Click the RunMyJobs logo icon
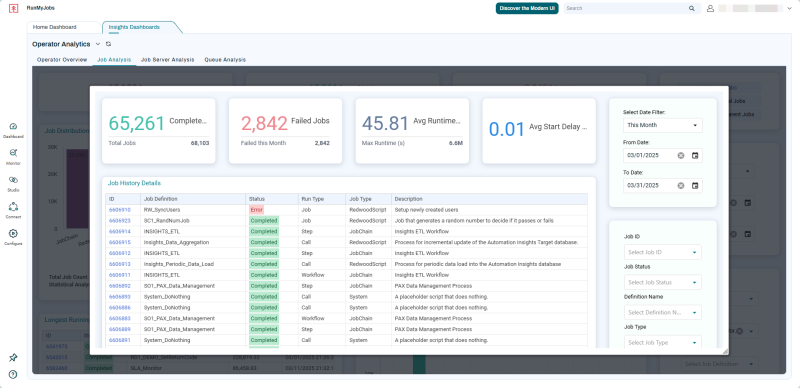The width and height of the screenshot is (800, 388). click(x=14, y=9)
